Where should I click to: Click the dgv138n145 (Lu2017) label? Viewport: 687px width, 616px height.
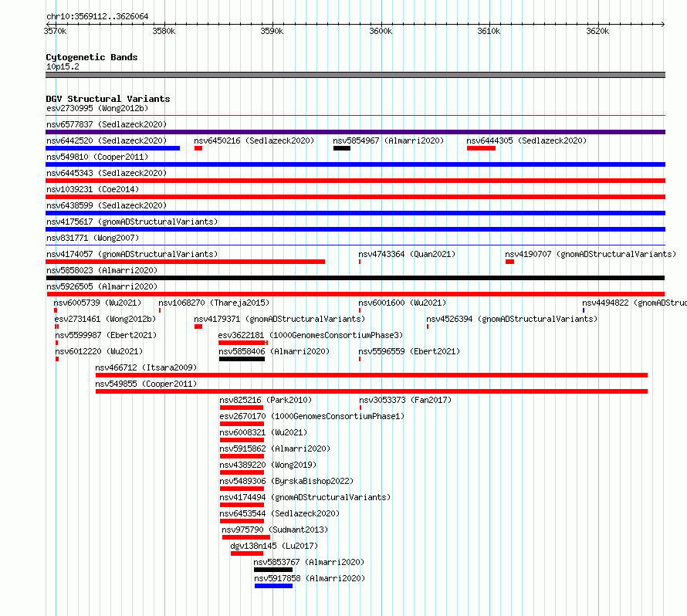274,546
